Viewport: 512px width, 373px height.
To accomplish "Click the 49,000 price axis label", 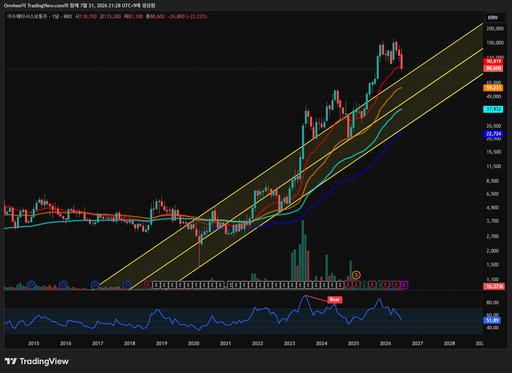I will (494, 97).
